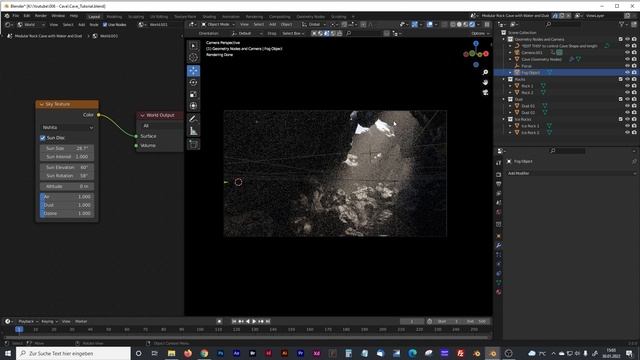Open the Material properties tab icon
Viewport: 640px width, 360px height.
pyautogui.click(x=498, y=292)
